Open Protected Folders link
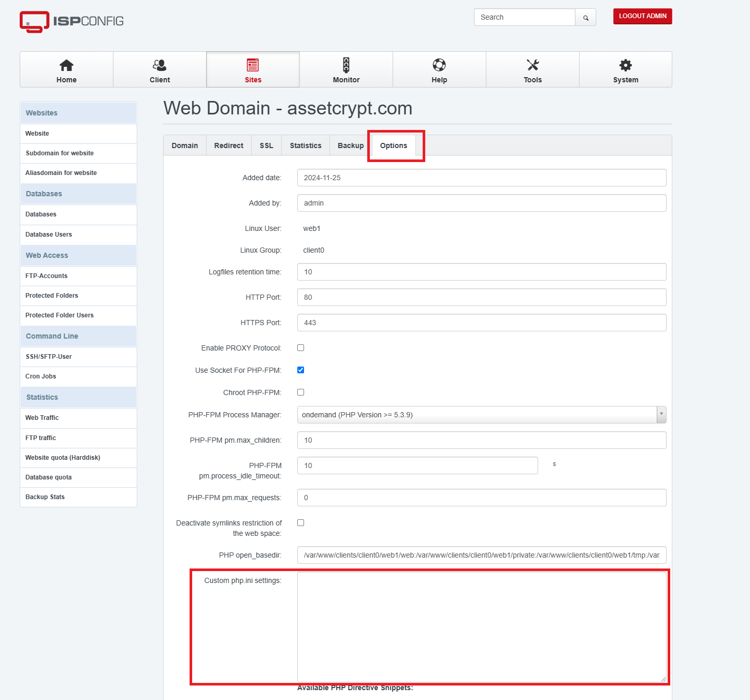Image resolution: width=750 pixels, height=700 pixels. pyautogui.click(x=78, y=296)
